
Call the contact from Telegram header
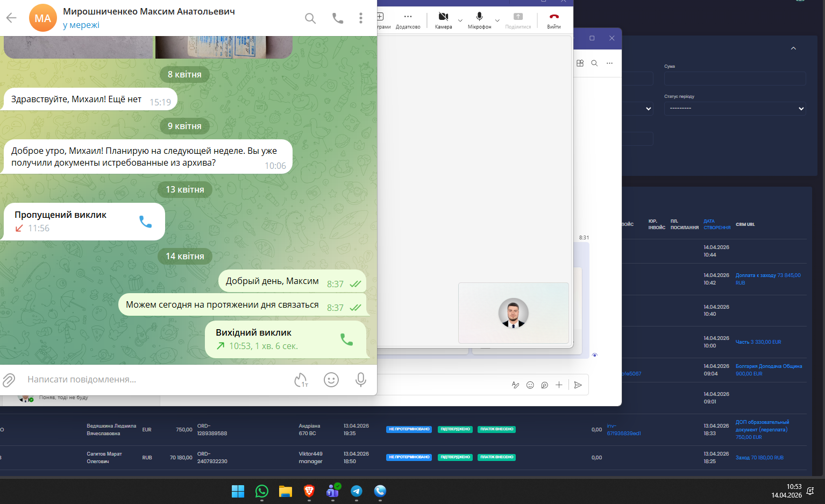tap(338, 18)
